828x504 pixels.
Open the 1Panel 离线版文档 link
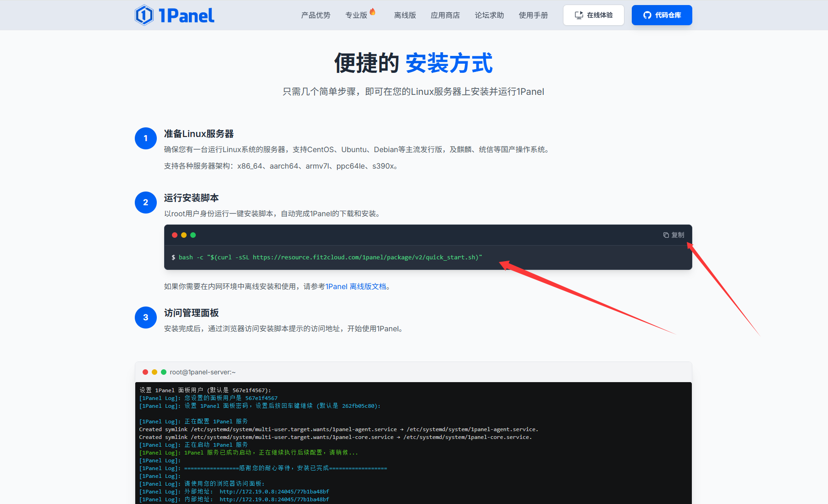(x=356, y=286)
